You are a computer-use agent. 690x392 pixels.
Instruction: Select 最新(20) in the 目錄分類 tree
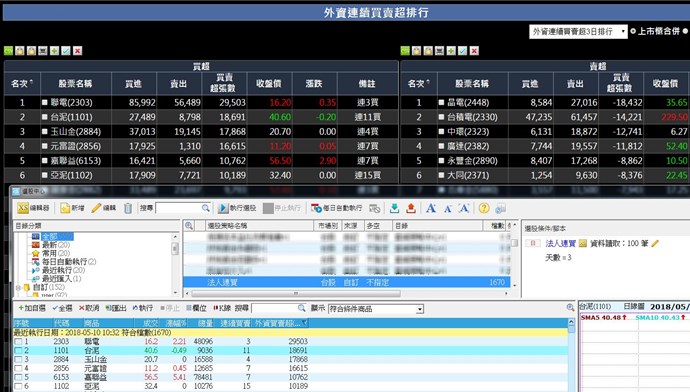point(56,245)
